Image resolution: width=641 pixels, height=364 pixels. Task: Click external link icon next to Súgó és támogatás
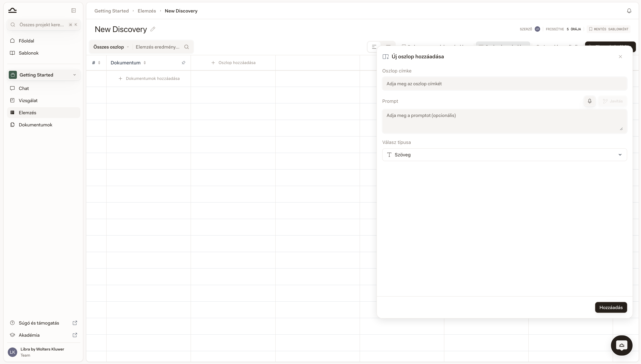75,323
